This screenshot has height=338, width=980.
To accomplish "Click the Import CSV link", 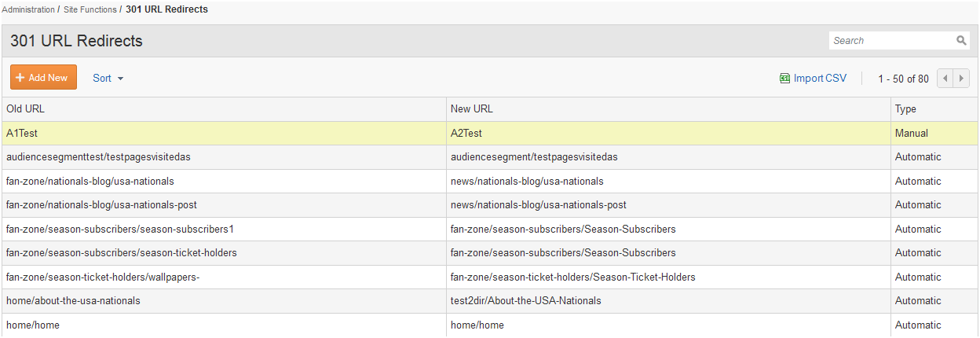I will coord(820,79).
